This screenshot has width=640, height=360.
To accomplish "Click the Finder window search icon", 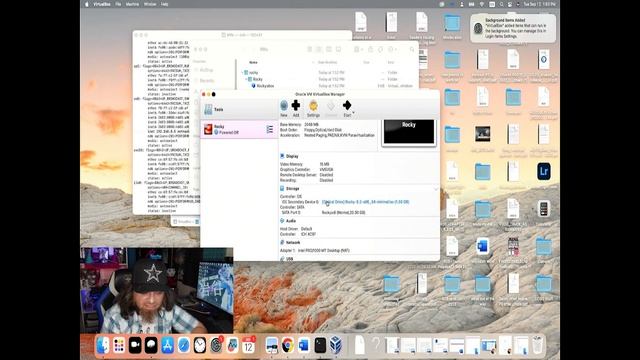I will (x=412, y=49).
